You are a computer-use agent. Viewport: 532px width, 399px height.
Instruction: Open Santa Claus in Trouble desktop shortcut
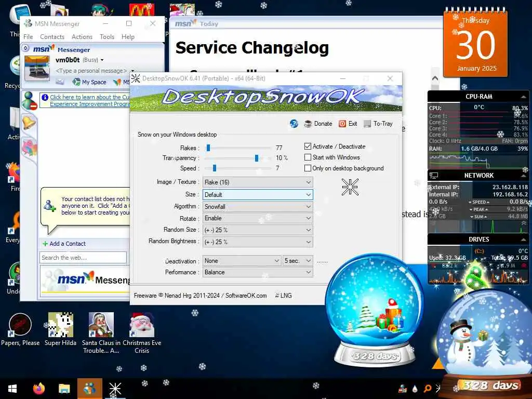(101, 332)
